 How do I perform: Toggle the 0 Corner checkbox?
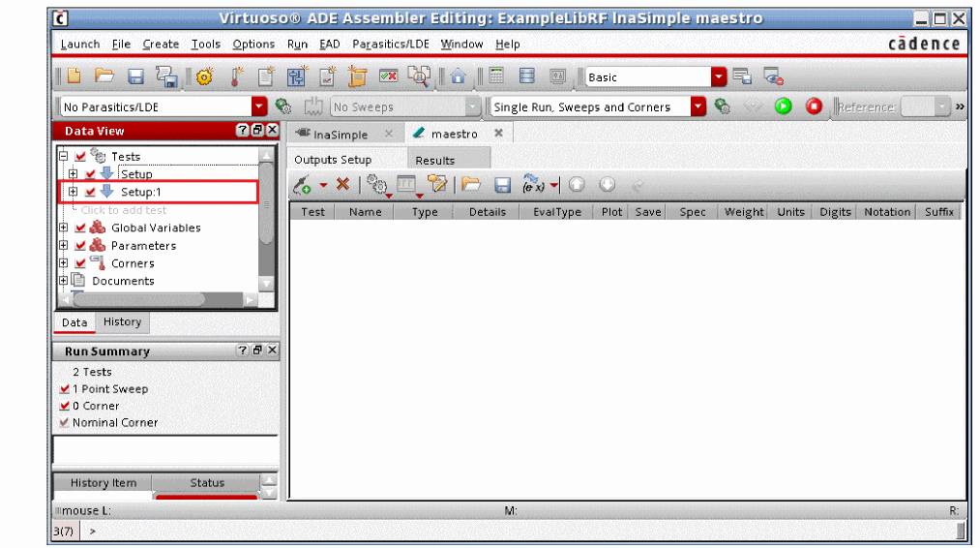(x=65, y=406)
